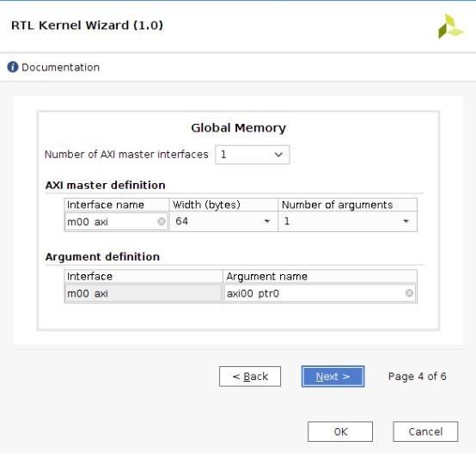Click the Xilinx logo in header
The width and height of the screenshot is (476, 453).
pyautogui.click(x=450, y=27)
